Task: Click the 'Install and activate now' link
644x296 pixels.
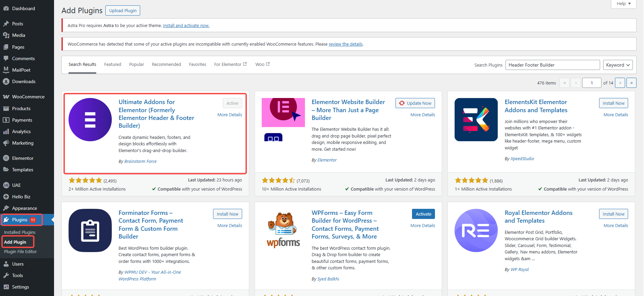Action: click(x=186, y=25)
